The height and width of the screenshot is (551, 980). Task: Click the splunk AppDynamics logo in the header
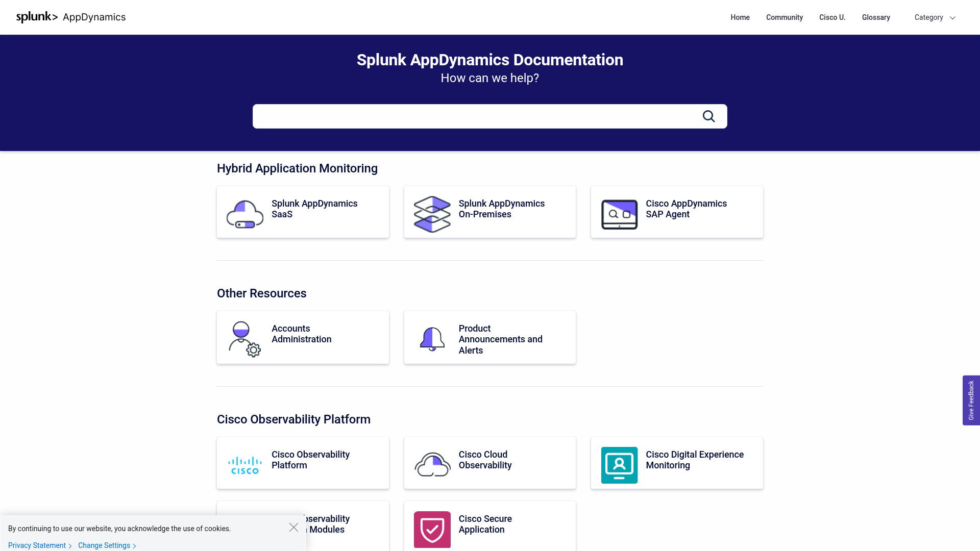coord(71,17)
